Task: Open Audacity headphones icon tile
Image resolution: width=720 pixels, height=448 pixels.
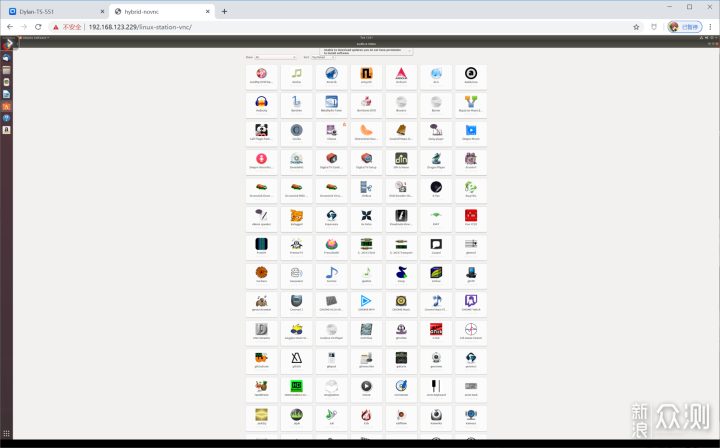Action: (x=261, y=105)
